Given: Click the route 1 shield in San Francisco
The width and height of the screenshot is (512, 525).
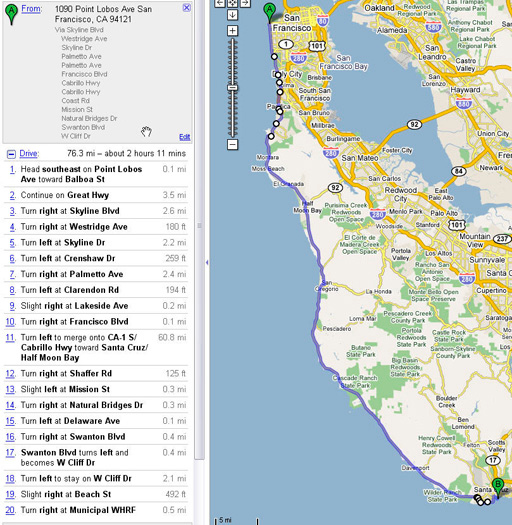Looking at the screenshot, I should coord(286,44).
